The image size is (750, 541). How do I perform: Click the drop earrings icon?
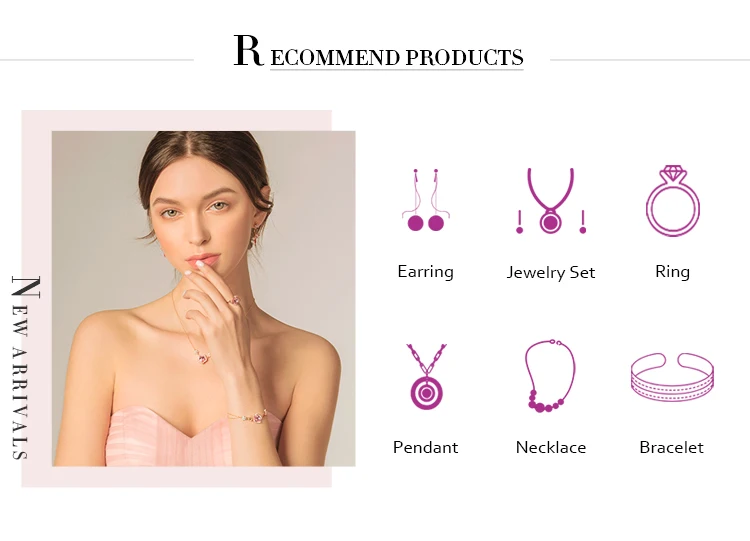(x=425, y=200)
